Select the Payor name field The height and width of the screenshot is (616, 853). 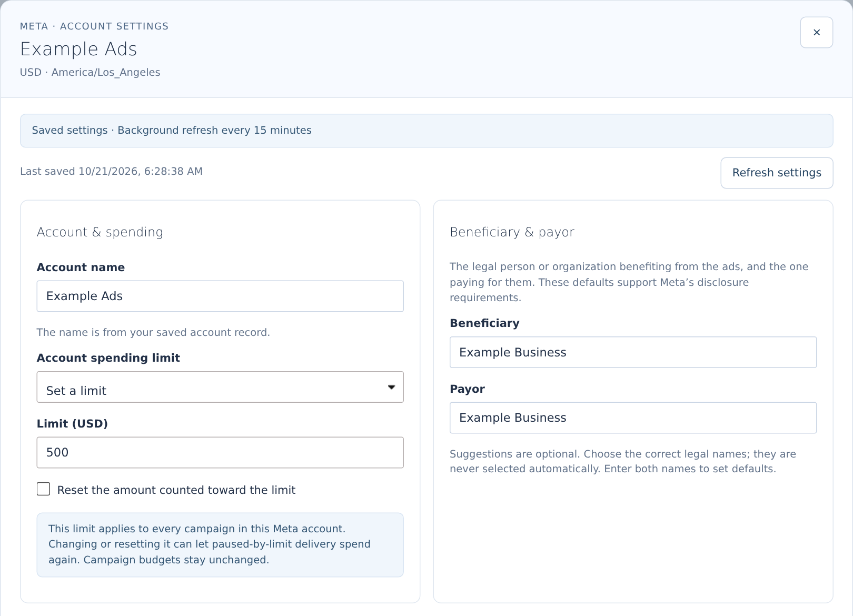[x=633, y=418]
